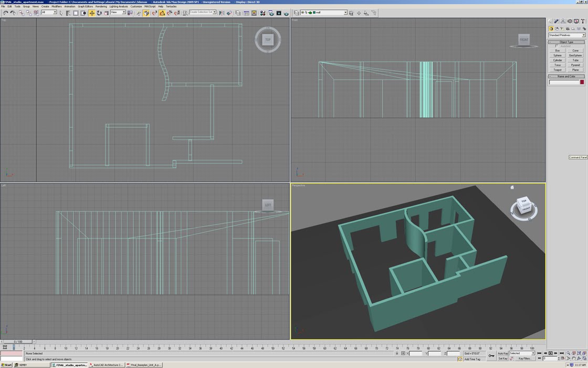
Task: Click the Quick Render teapot icon
Action: tap(286, 14)
